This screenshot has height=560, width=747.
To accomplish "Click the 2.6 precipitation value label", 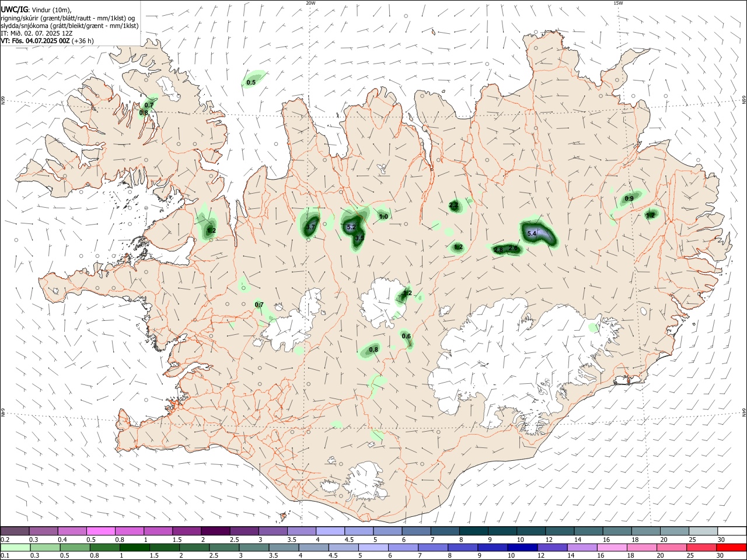I will [513, 248].
